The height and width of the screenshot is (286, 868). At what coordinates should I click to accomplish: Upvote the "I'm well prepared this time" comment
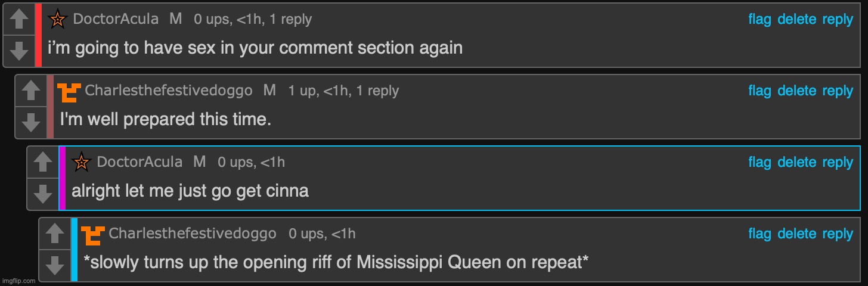click(x=32, y=91)
